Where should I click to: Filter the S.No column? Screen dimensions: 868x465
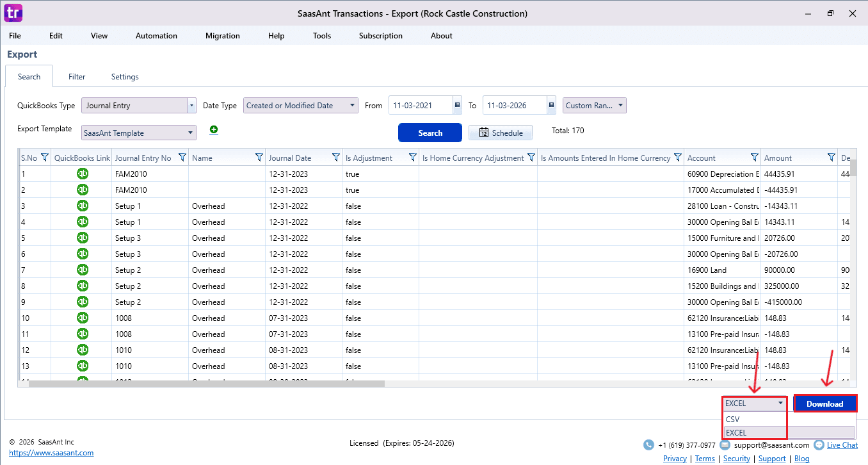click(45, 158)
